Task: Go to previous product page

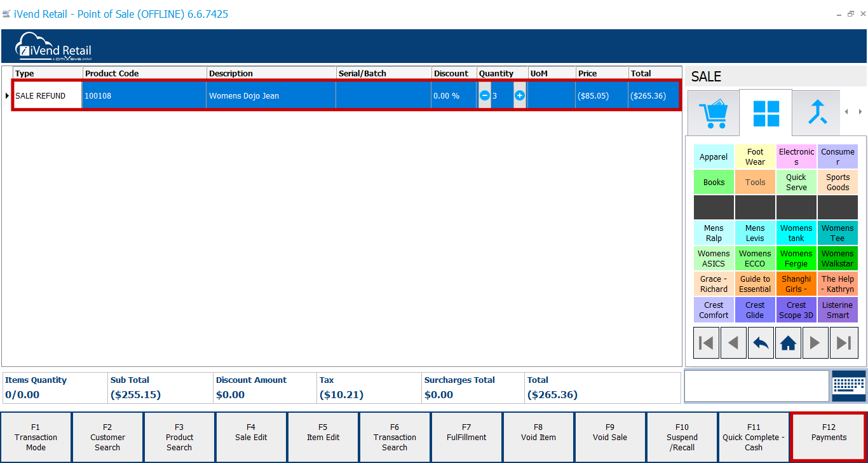Action: click(733, 343)
